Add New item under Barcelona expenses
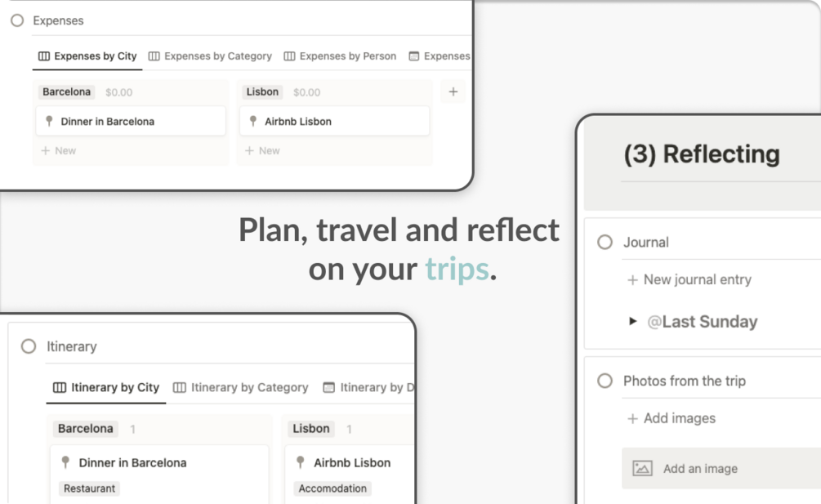This screenshot has height=504, width=821. pyautogui.click(x=59, y=151)
